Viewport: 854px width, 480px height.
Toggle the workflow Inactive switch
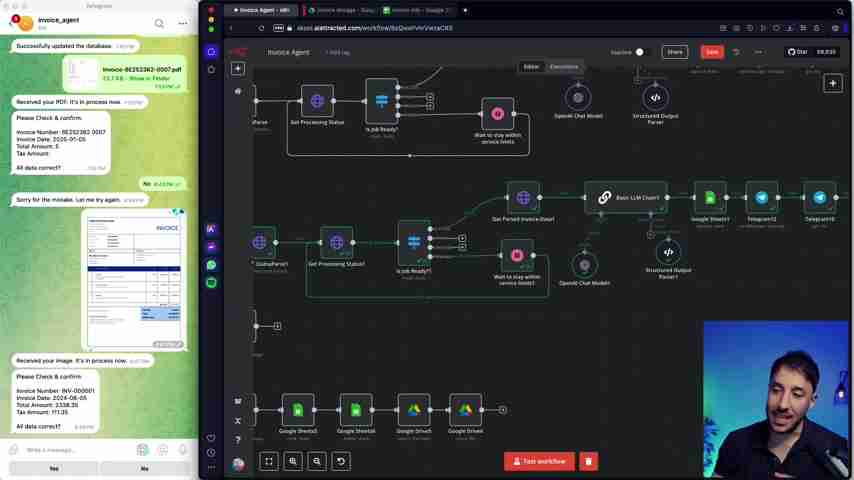640,52
